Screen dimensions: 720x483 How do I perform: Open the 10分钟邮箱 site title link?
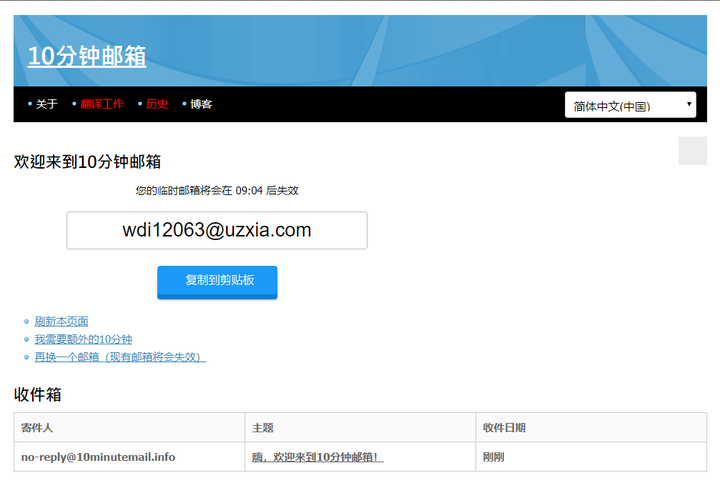[87, 56]
